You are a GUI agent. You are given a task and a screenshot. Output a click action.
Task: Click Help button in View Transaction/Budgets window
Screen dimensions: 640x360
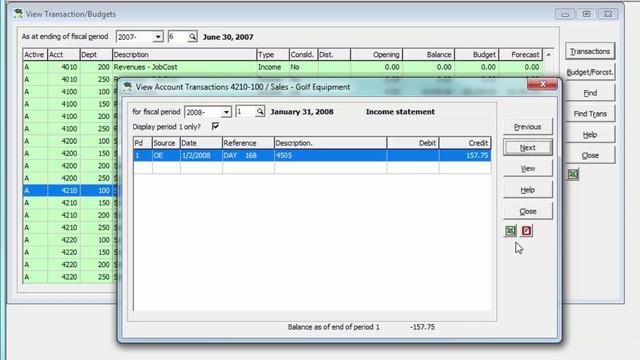590,135
